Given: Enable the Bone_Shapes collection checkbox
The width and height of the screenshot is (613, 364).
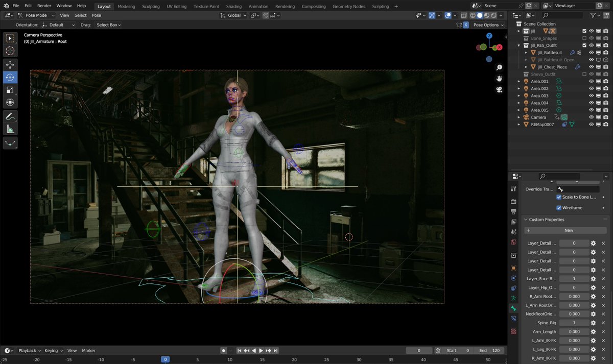Looking at the screenshot, I should pyautogui.click(x=584, y=38).
